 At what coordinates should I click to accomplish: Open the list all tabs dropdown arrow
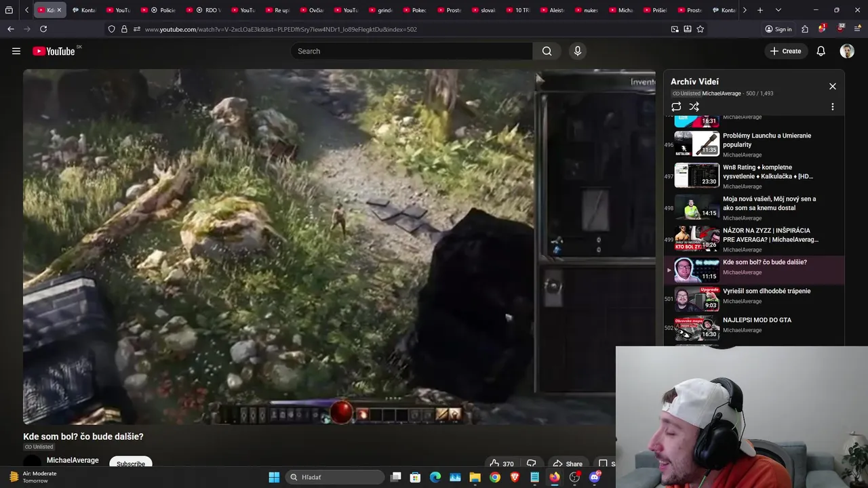778,10
